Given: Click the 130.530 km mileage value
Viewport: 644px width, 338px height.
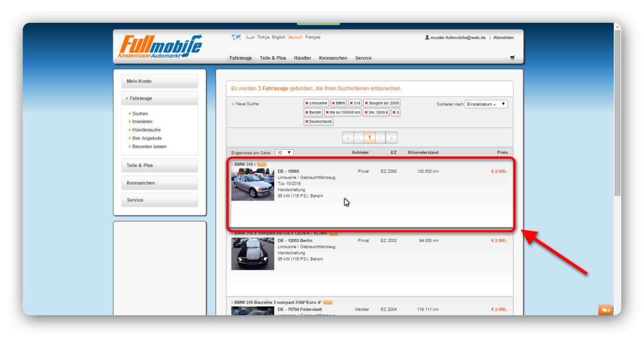Looking at the screenshot, I should coord(428,171).
